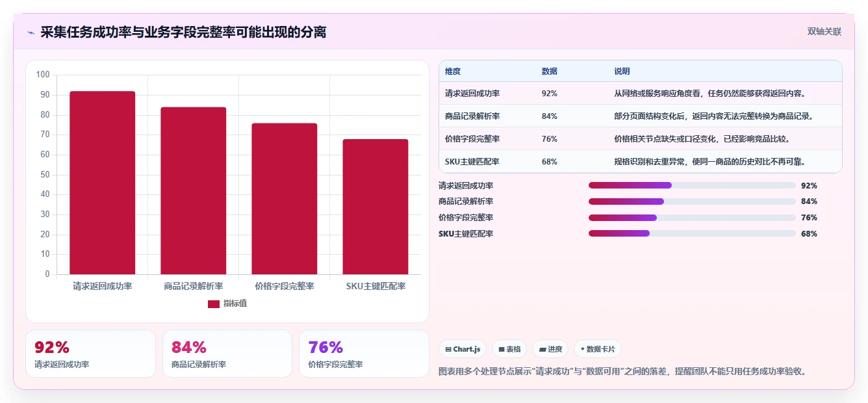This screenshot has width=868, height=403.
Task: Click the 76% progress bar for 价格字段完整率
Action: (x=692, y=217)
